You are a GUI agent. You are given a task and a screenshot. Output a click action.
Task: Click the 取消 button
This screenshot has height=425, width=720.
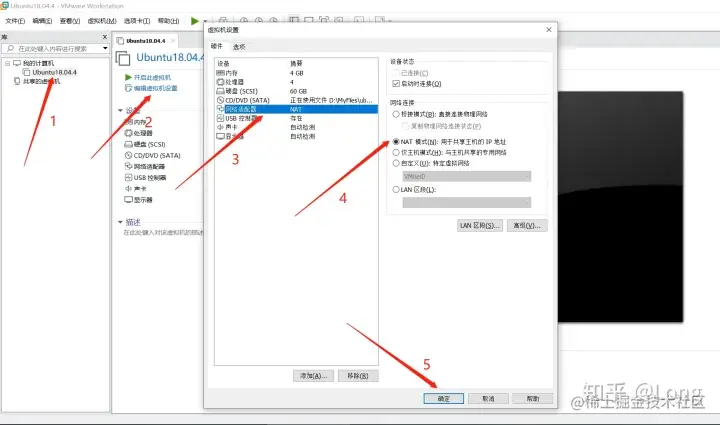(488, 399)
